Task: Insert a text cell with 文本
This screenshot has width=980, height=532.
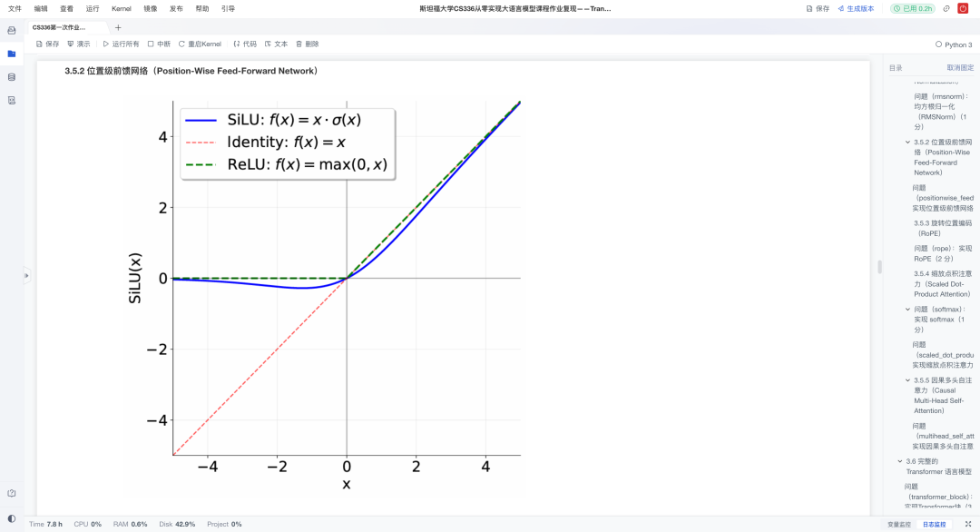Action: tap(276, 44)
